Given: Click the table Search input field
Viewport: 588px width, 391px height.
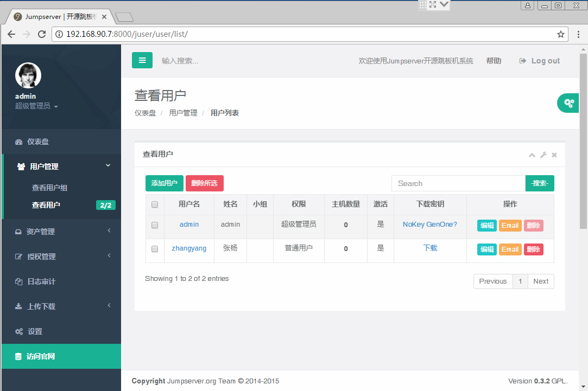Looking at the screenshot, I should (458, 183).
